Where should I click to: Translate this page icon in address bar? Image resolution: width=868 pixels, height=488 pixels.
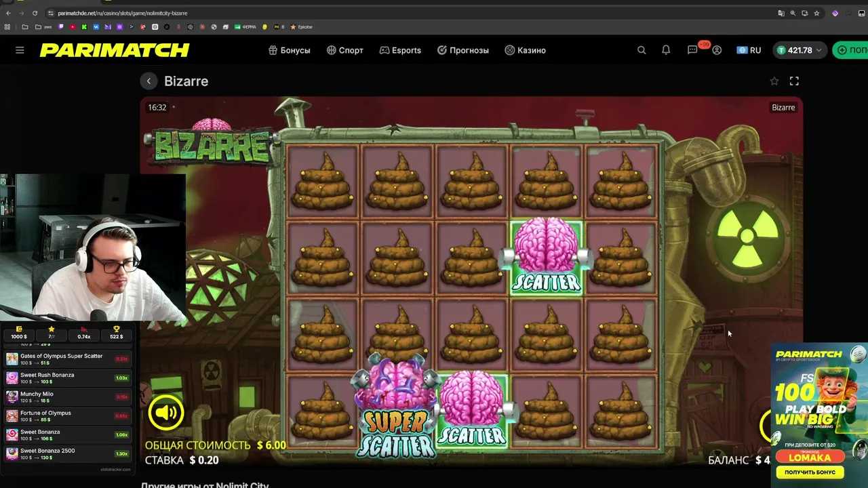click(781, 13)
